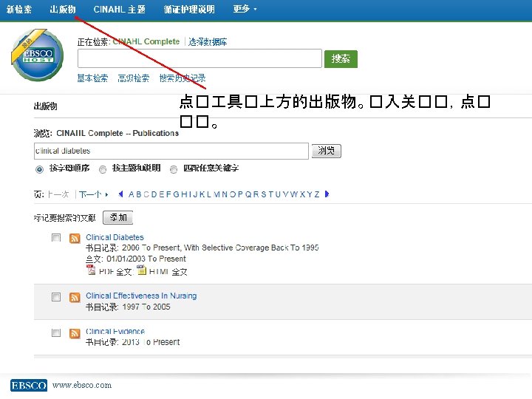
Task: Open 出版物 in top menu
Action: (x=63, y=9)
